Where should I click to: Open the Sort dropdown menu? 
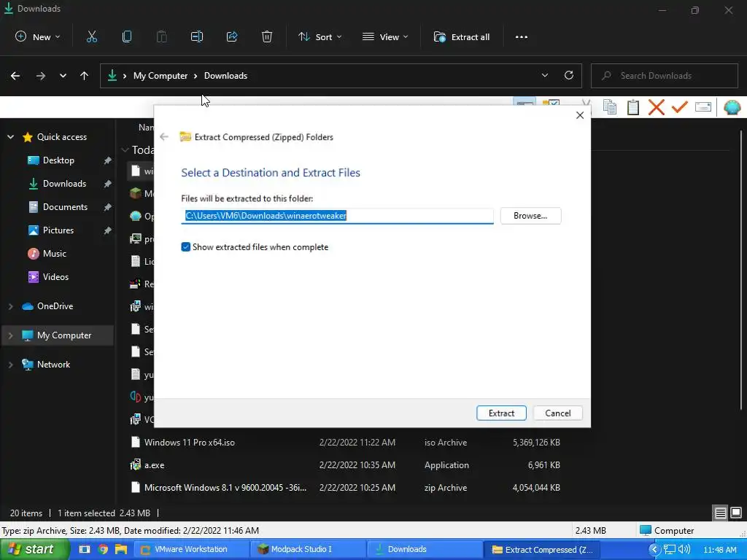320,36
